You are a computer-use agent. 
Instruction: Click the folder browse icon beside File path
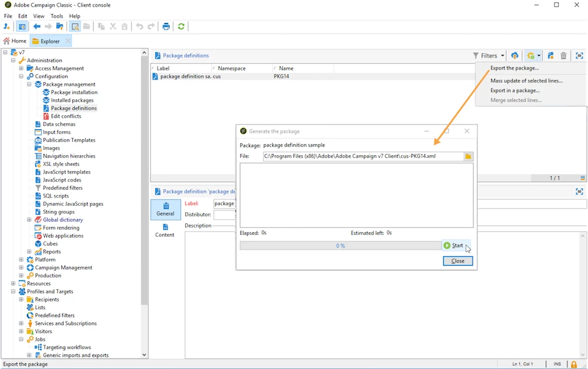(x=468, y=156)
